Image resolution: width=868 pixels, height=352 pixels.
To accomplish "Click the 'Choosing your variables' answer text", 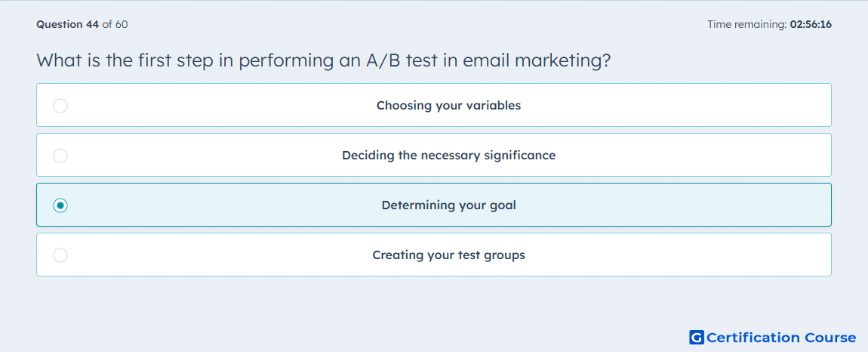I will 448,105.
